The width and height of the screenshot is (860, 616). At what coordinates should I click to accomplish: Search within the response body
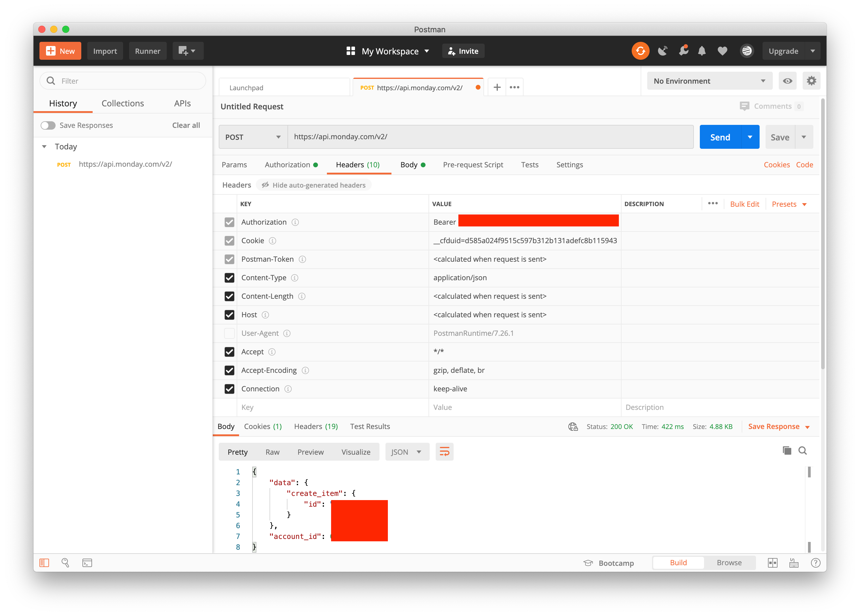[802, 451]
